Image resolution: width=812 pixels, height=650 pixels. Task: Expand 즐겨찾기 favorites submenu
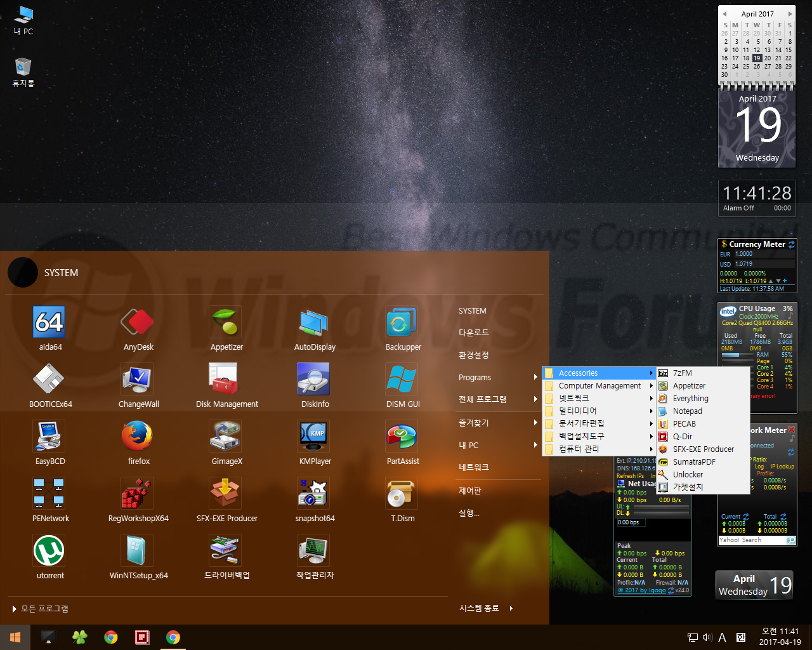click(x=497, y=423)
